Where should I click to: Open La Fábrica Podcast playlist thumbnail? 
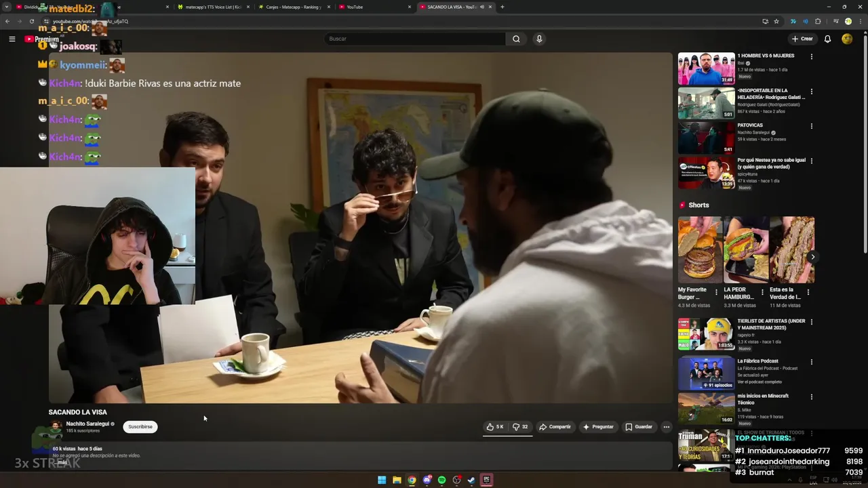tap(706, 373)
